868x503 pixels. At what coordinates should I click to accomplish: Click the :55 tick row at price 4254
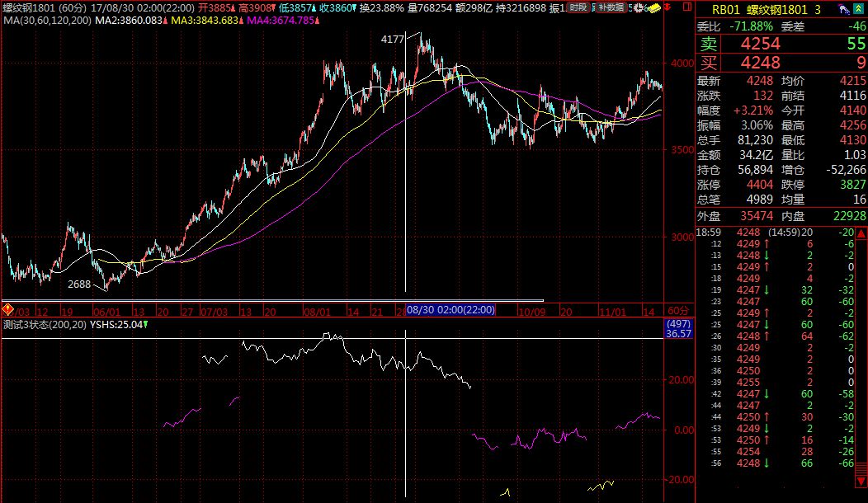(776, 452)
